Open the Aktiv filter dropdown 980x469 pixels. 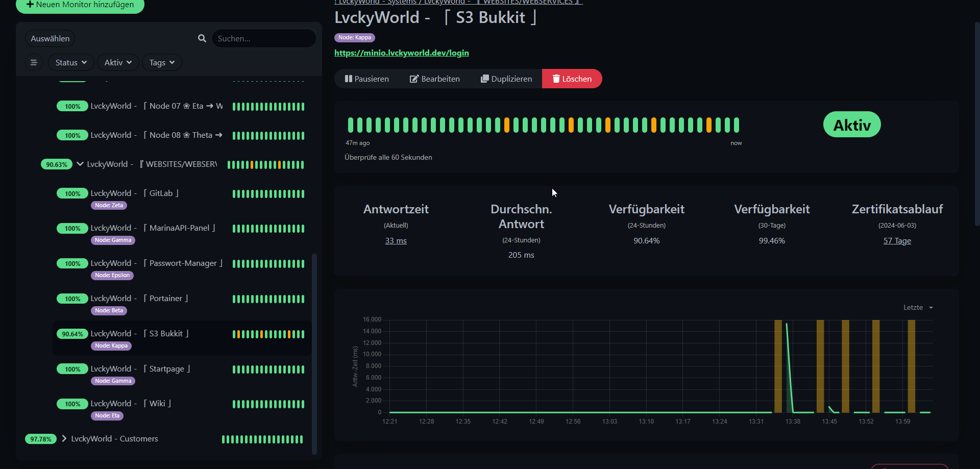118,62
